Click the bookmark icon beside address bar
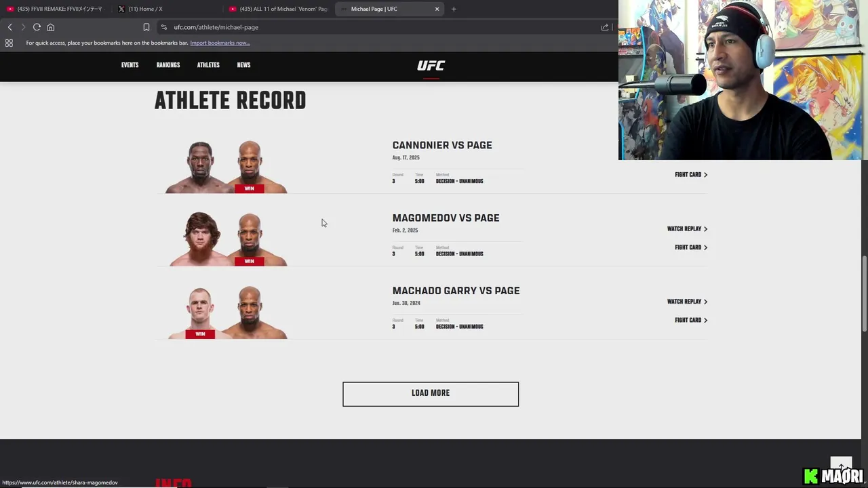Viewport: 868px width, 488px height. point(146,27)
